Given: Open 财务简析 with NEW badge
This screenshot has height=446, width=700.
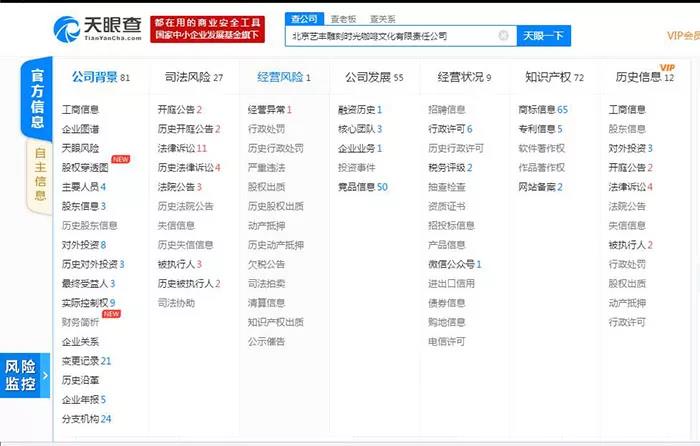Looking at the screenshot, I should pos(80,322).
